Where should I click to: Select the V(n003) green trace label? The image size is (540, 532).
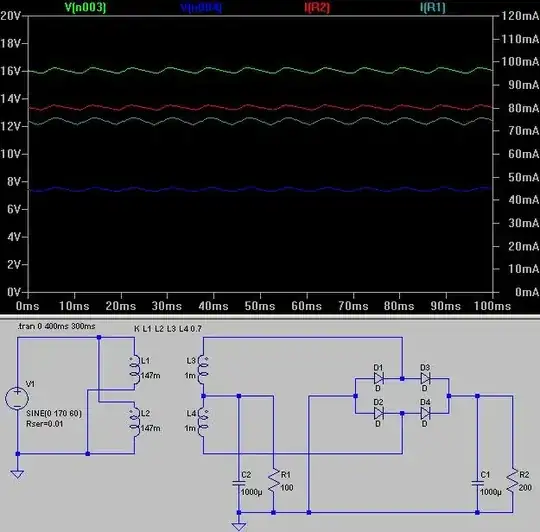[x=85, y=7]
